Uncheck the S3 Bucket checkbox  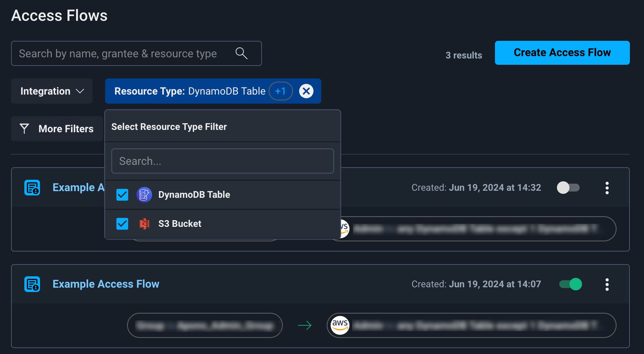click(x=122, y=224)
